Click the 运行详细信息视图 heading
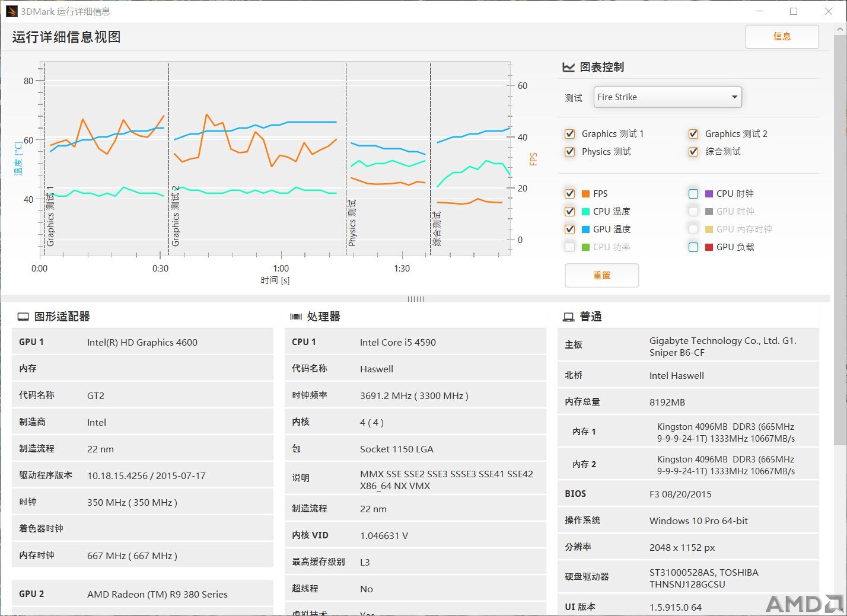Viewport: 847px width, 616px height. pos(66,37)
